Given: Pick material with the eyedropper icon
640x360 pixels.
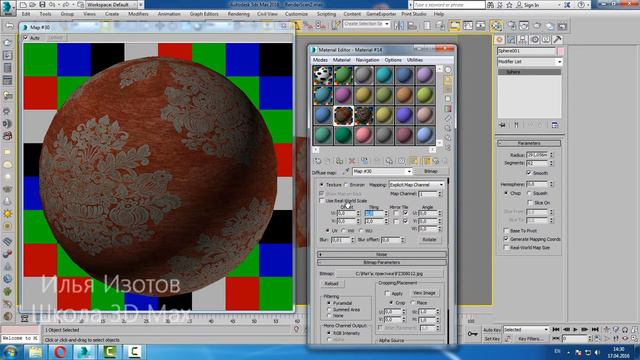Looking at the screenshot, I should pyautogui.click(x=346, y=172).
